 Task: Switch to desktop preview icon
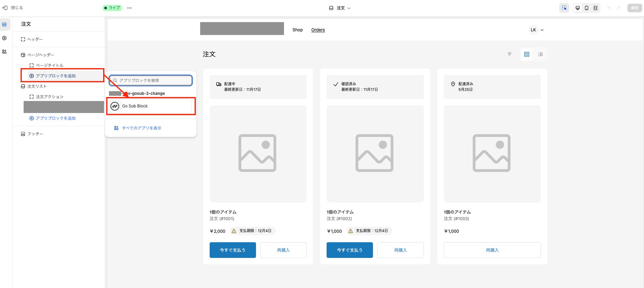click(x=578, y=8)
